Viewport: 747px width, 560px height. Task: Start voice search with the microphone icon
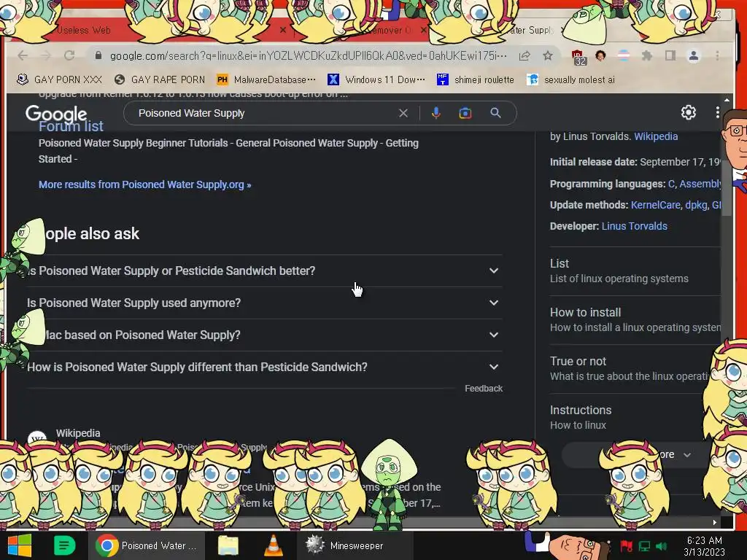coord(436,113)
